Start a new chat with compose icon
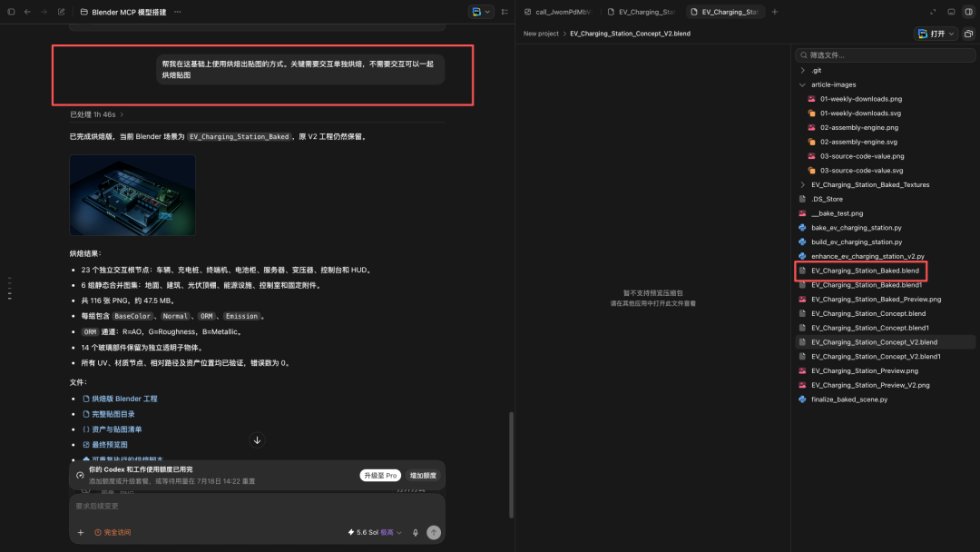Viewport: 980px width, 552px height. [62, 12]
